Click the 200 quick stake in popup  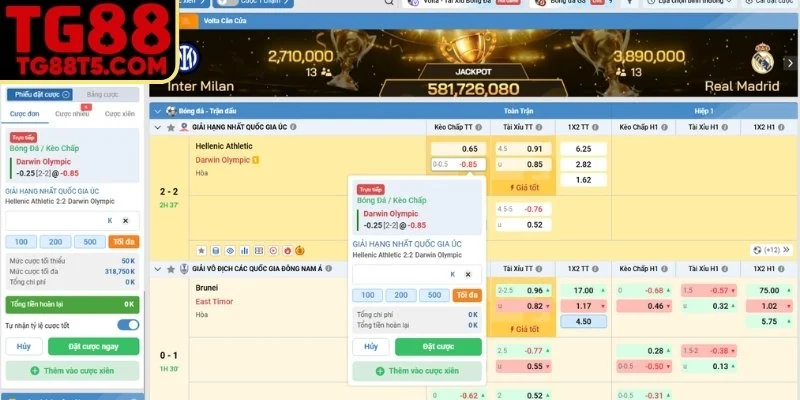tap(401, 295)
